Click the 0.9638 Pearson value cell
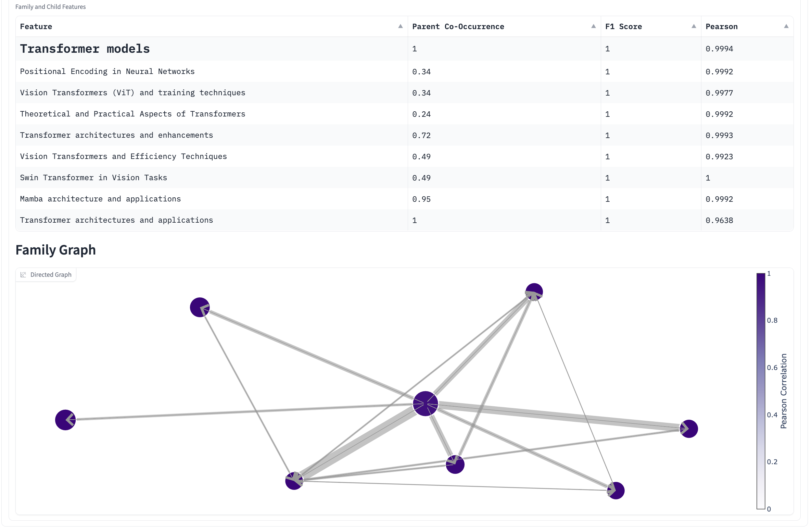The width and height of the screenshot is (812, 531). [x=719, y=220]
